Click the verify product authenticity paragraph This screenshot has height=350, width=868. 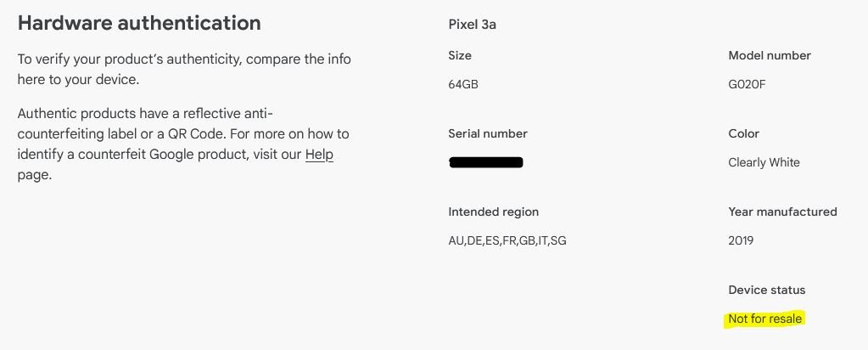coord(184,70)
